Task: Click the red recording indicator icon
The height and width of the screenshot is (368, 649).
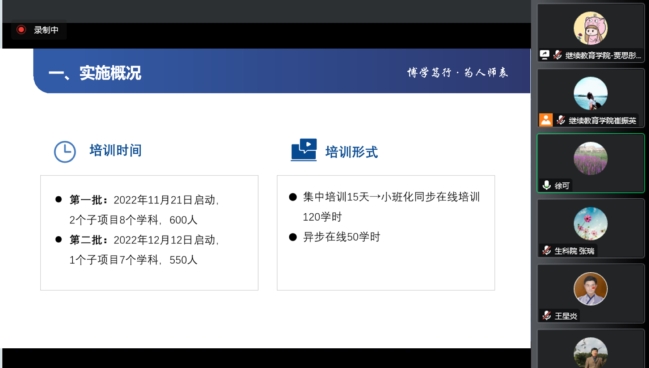Action: coord(21,30)
